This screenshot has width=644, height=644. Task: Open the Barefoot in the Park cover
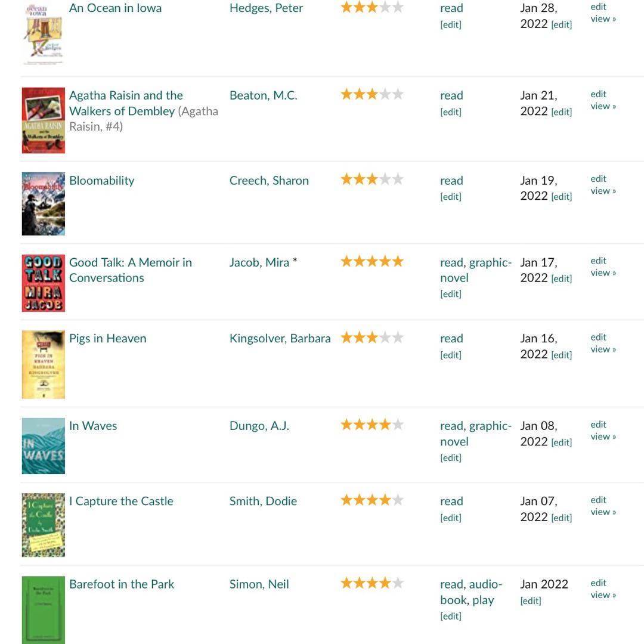click(43, 609)
